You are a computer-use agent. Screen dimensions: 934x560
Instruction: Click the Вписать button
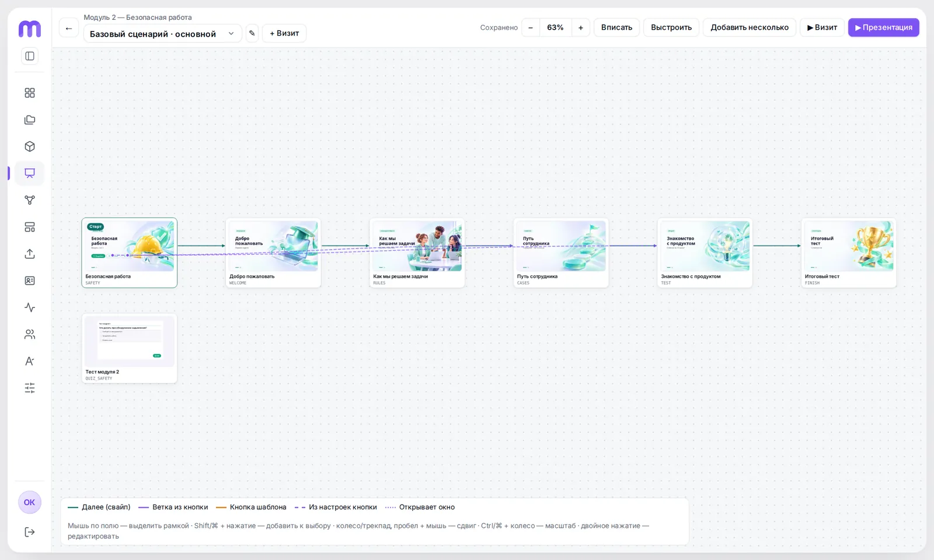click(x=617, y=27)
